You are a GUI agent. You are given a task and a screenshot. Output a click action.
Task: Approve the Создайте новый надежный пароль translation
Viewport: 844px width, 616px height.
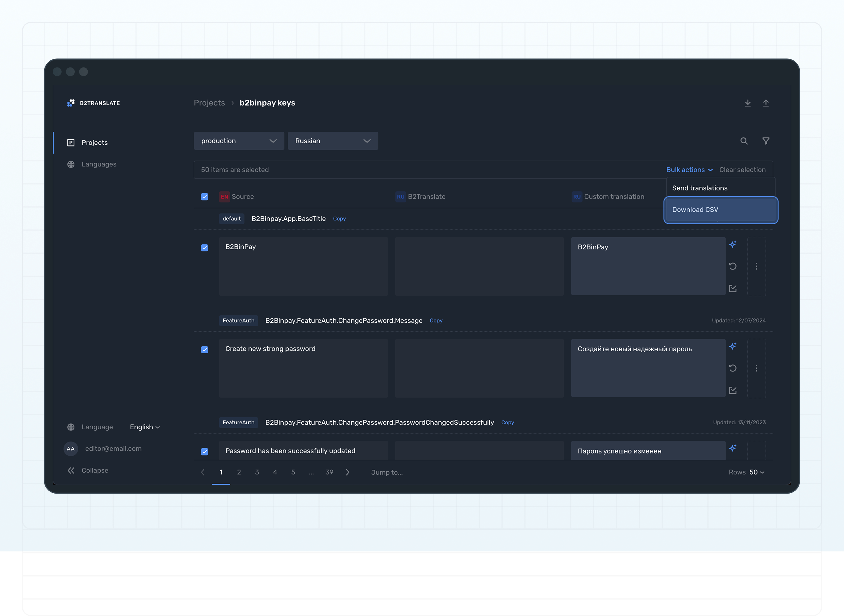[733, 390]
